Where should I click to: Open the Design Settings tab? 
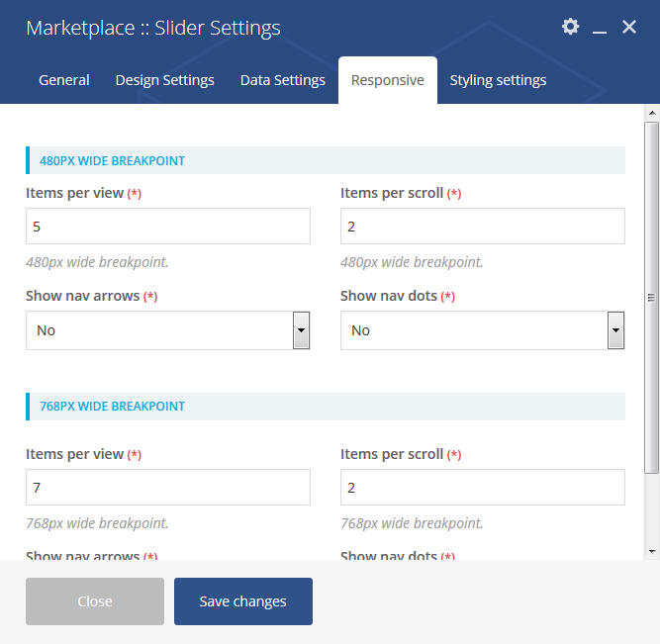tap(164, 80)
